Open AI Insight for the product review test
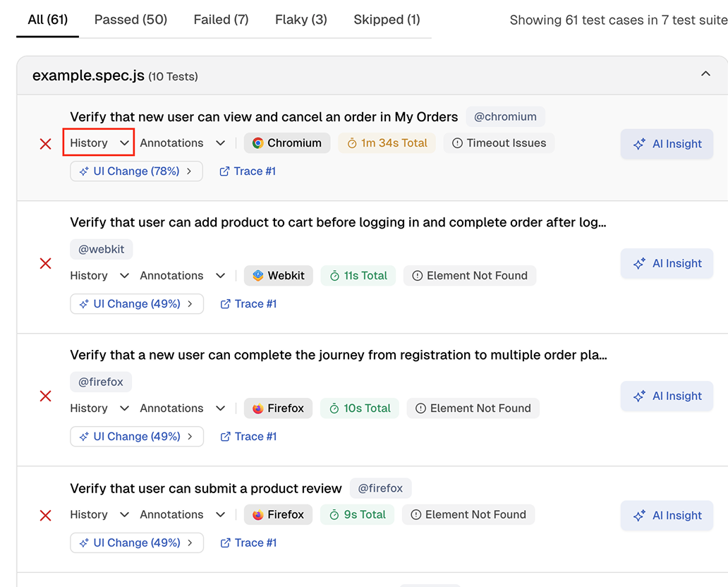The height and width of the screenshot is (587, 728). tap(667, 516)
